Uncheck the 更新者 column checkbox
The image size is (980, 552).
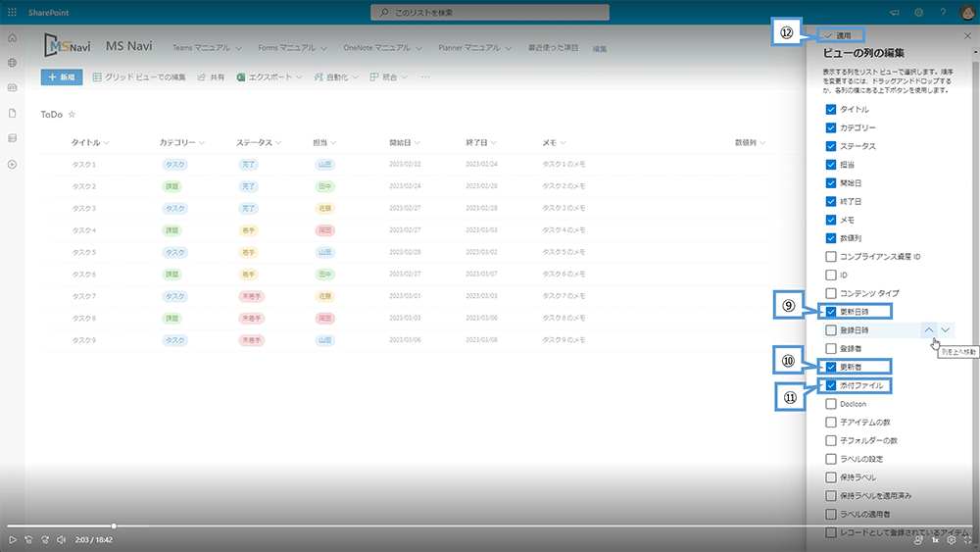pos(831,367)
